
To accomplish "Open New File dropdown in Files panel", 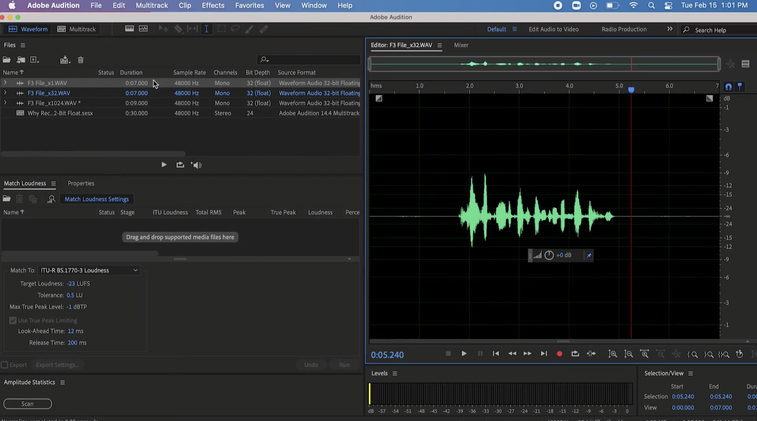I will (35, 60).
